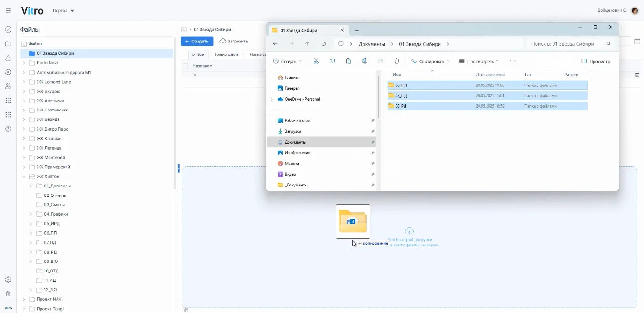Viewport: 644px width, 313px height.
Task: Click the PC icon in Explorer address bar
Action: coord(341,44)
